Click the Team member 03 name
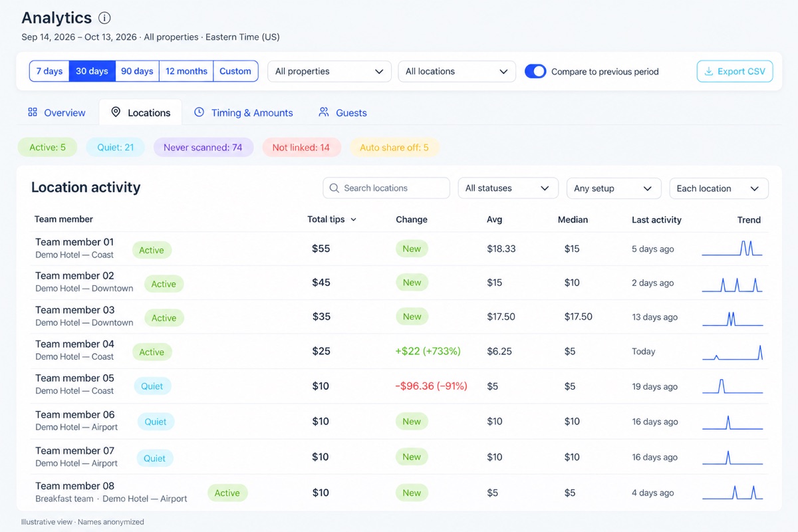This screenshot has height=532, width=798. coord(74,310)
